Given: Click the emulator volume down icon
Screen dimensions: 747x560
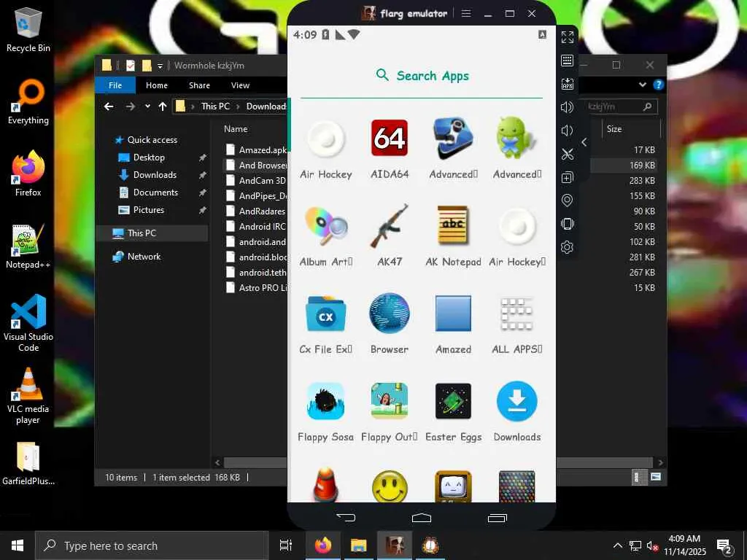Looking at the screenshot, I should click(x=566, y=131).
